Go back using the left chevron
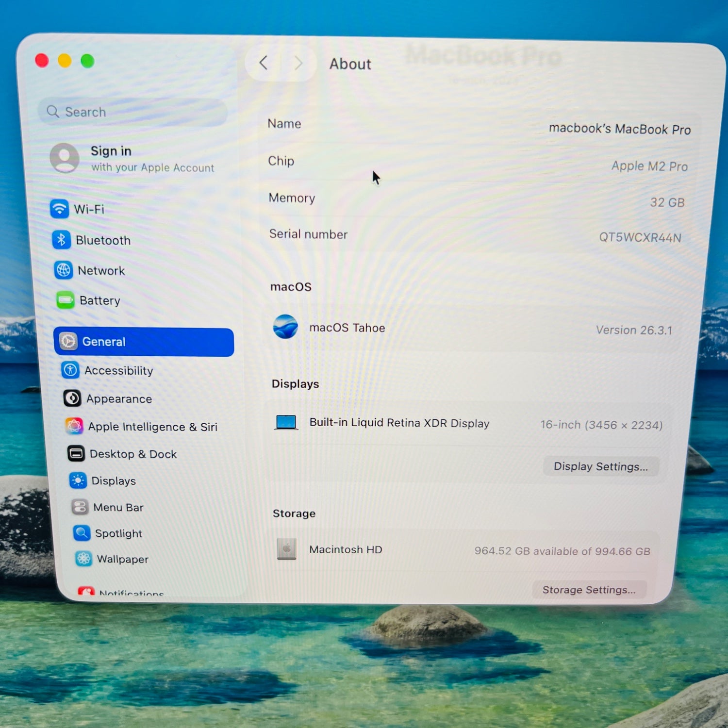The width and height of the screenshot is (728, 728). click(264, 63)
